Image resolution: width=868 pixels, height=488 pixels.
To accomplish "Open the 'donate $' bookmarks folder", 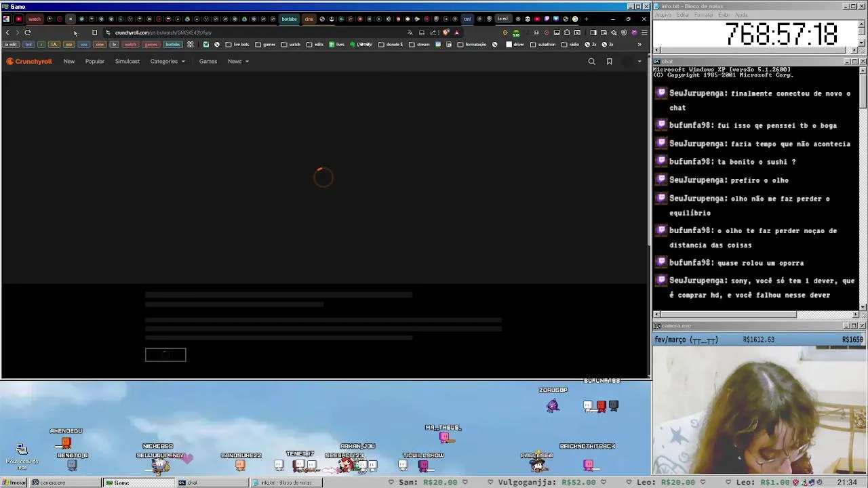I will (x=391, y=45).
